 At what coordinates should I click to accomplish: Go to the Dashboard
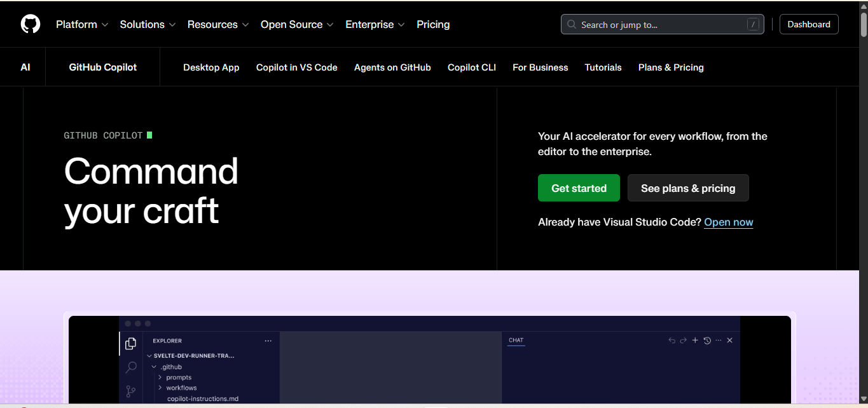click(809, 24)
